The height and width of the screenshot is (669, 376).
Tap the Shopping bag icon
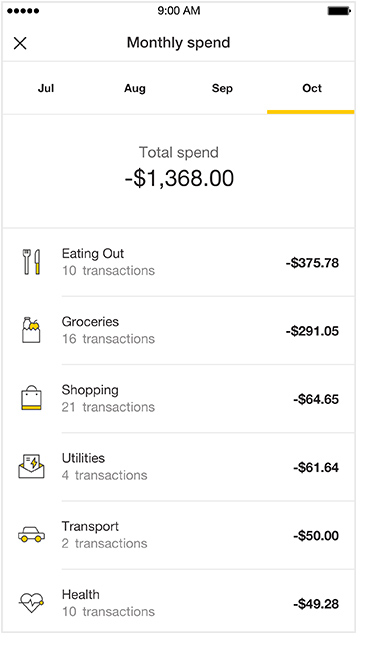(31, 398)
